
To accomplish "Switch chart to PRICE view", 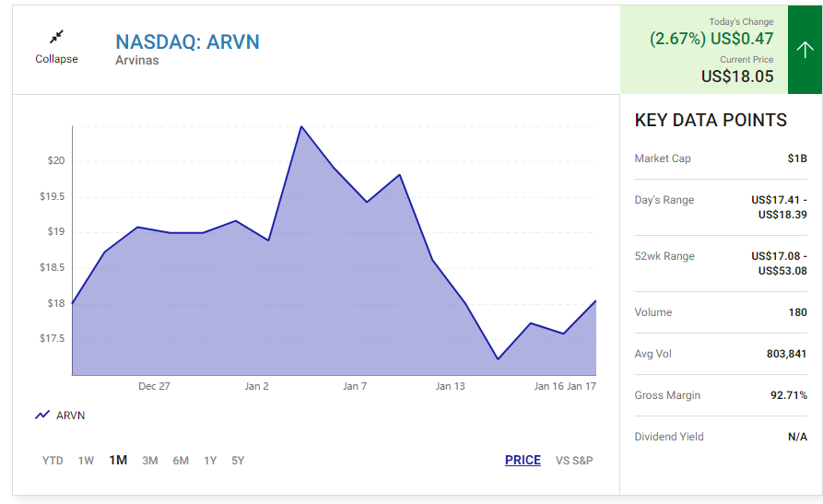I will (x=523, y=460).
